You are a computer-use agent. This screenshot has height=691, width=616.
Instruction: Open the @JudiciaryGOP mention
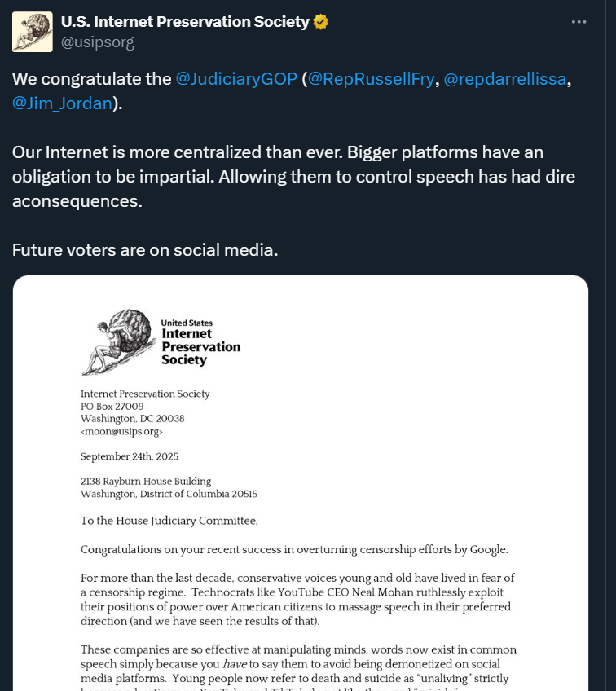point(237,80)
